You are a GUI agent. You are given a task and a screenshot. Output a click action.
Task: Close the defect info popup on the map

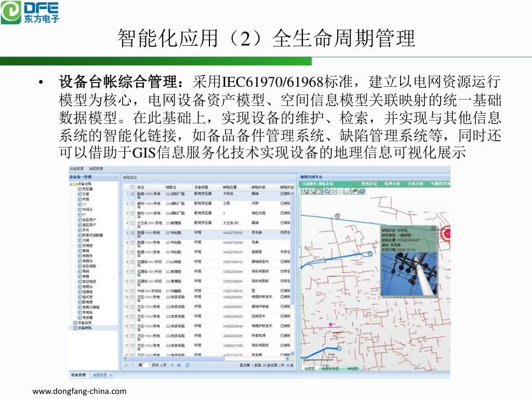pos(433,229)
